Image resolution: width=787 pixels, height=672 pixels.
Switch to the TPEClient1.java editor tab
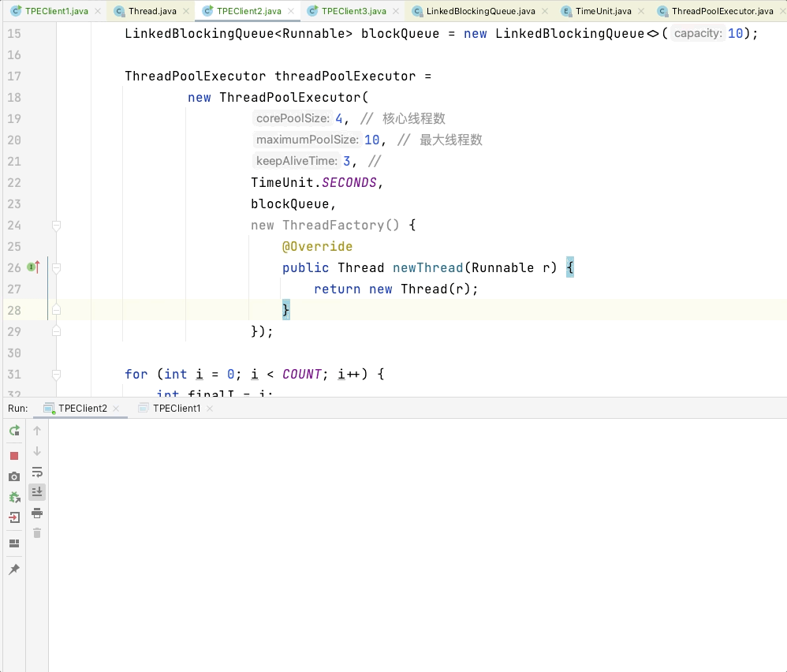pyautogui.click(x=56, y=11)
